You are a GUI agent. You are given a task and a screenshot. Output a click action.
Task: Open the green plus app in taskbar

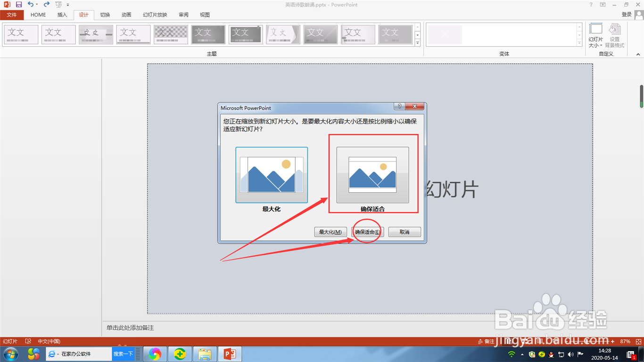(180, 354)
